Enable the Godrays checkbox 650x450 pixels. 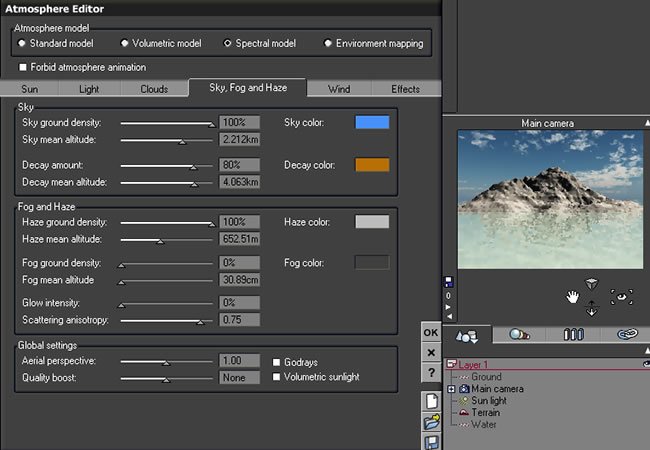point(276,362)
